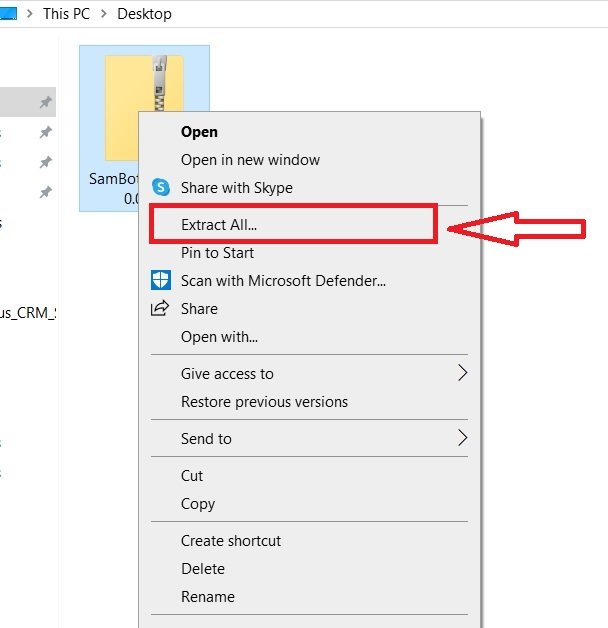Image resolution: width=608 pixels, height=628 pixels.
Task: Choose Cut from the context menu
Action: 192,476
